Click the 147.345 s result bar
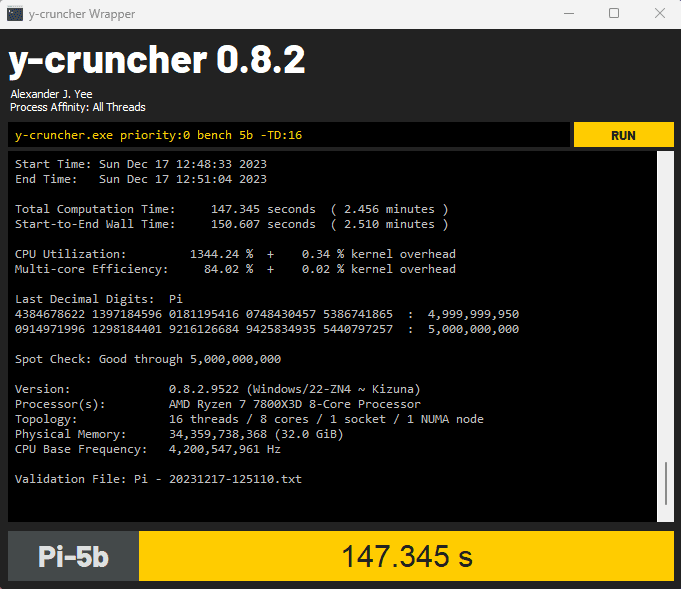Image resolution: width=681 pixels, height=589 pixels. coord(407,556)
